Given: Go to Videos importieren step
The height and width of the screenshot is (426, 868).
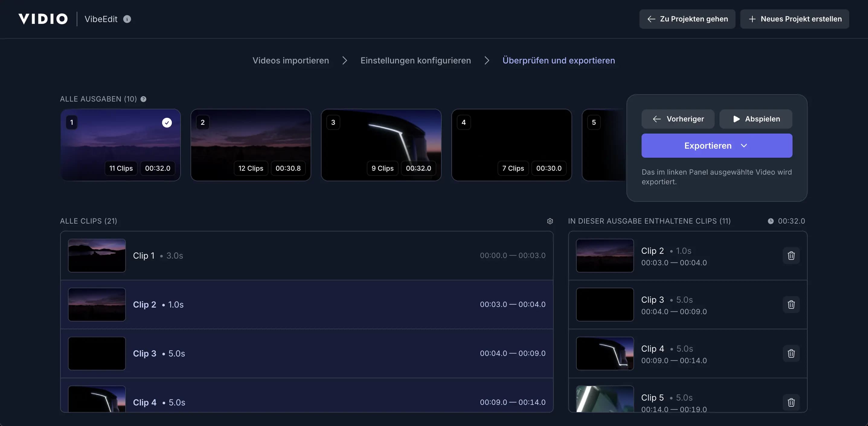Looking at the screenshot, I should click(290, 61).
